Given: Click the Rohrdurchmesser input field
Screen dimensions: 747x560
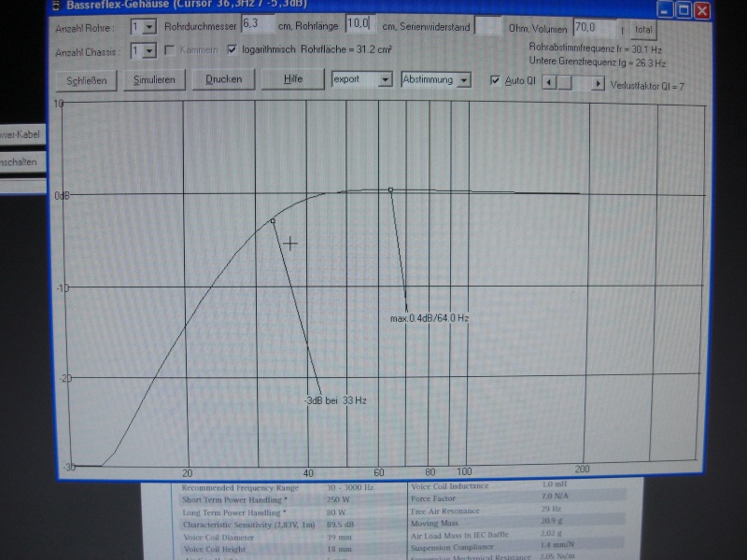Looking at the screenshot, I should tap(257, 23).
